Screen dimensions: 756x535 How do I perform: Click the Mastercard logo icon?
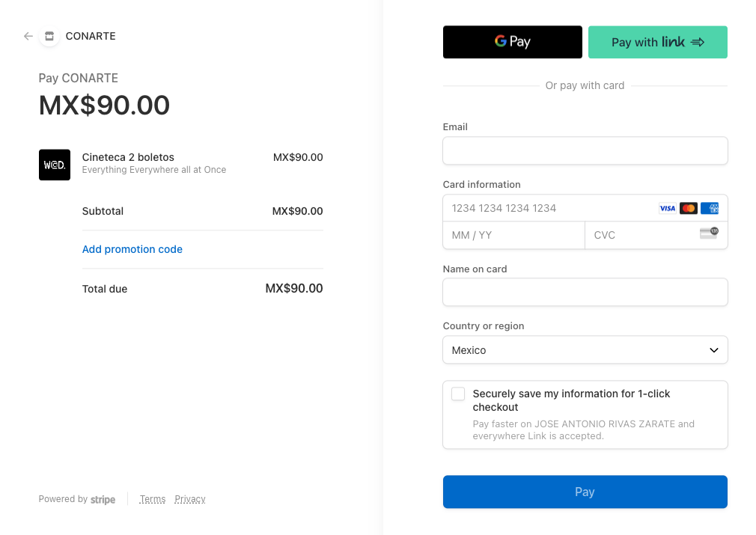coord(689,209)
